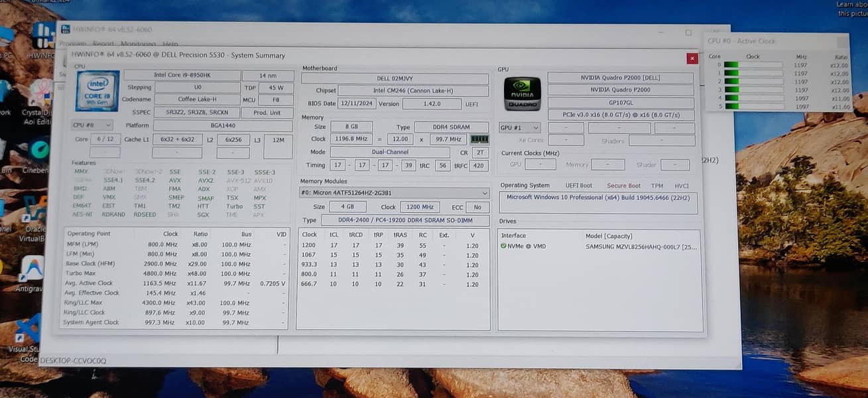Viewport: 868px width, 398px height.
Task: Click the DDR4 SDRAM memory type field
Action: pyautogui.click(x=452, y=127)
